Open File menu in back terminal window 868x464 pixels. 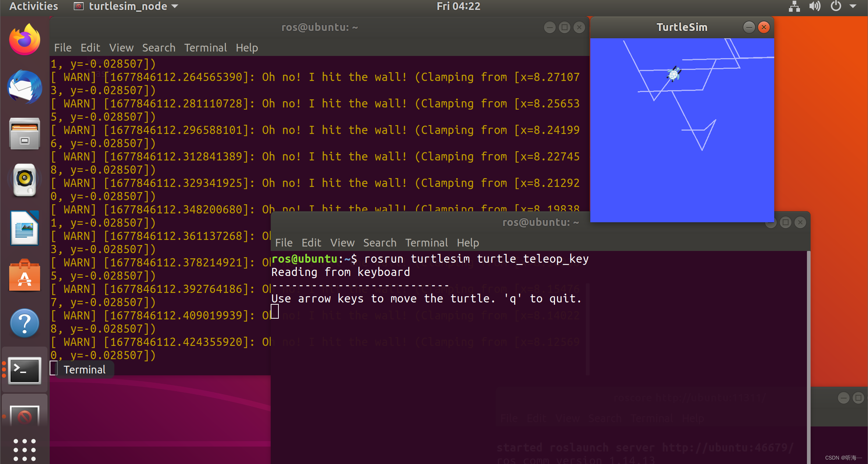pos(63,48)
